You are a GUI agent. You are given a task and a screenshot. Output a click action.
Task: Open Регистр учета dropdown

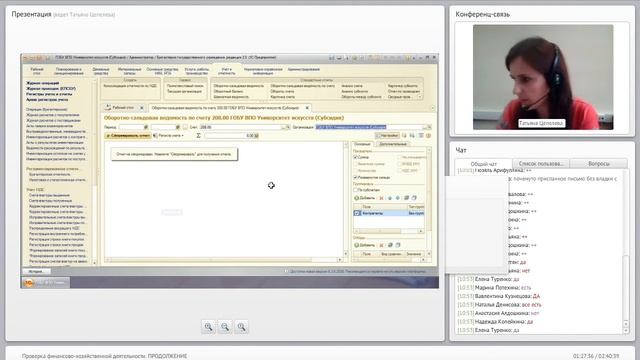tap(169, 136)
